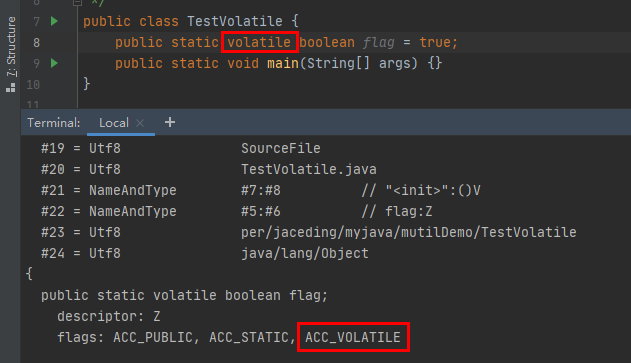Viewport: 631px width, 363px height.
Task: Click ACC_VOLATILE flag in terminal output
Action: pyautogui.click(x=353, y=337)
